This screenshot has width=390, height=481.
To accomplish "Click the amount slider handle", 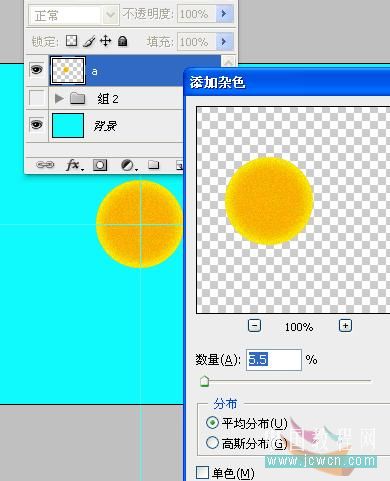I will 204,381.
